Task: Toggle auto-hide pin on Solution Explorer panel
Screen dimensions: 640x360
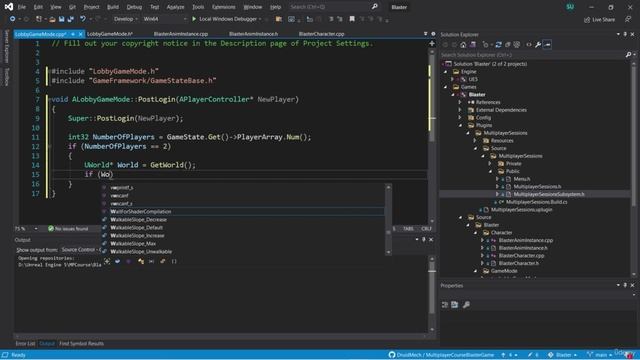Action: pyautogui.click(x=625, y=34)
